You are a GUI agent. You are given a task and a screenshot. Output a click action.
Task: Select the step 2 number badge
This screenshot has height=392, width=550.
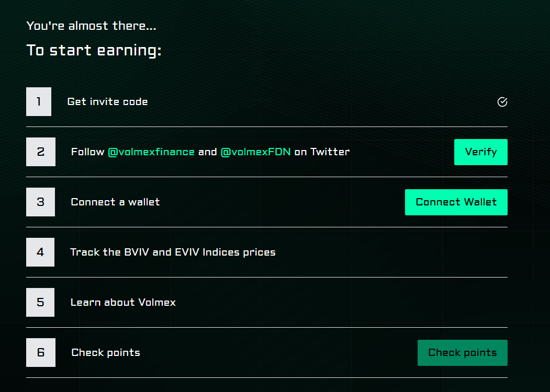point(40,152)
